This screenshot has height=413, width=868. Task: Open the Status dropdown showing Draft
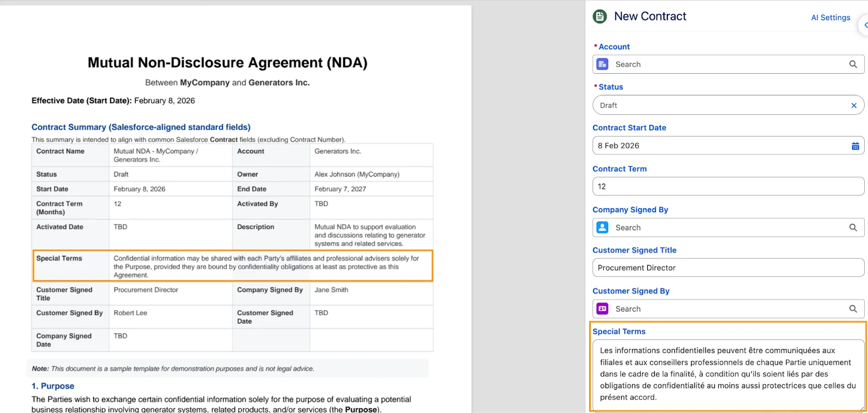(x=722, y=106)
